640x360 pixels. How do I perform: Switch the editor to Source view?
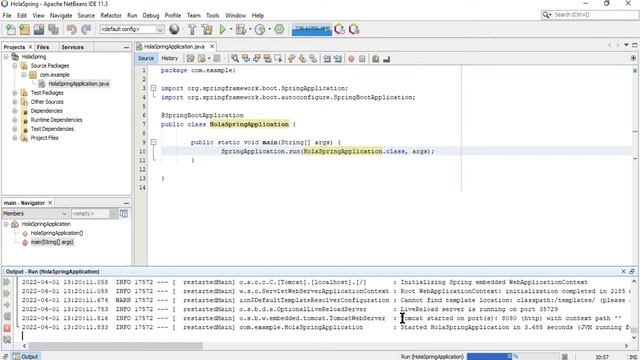[146, 58]
